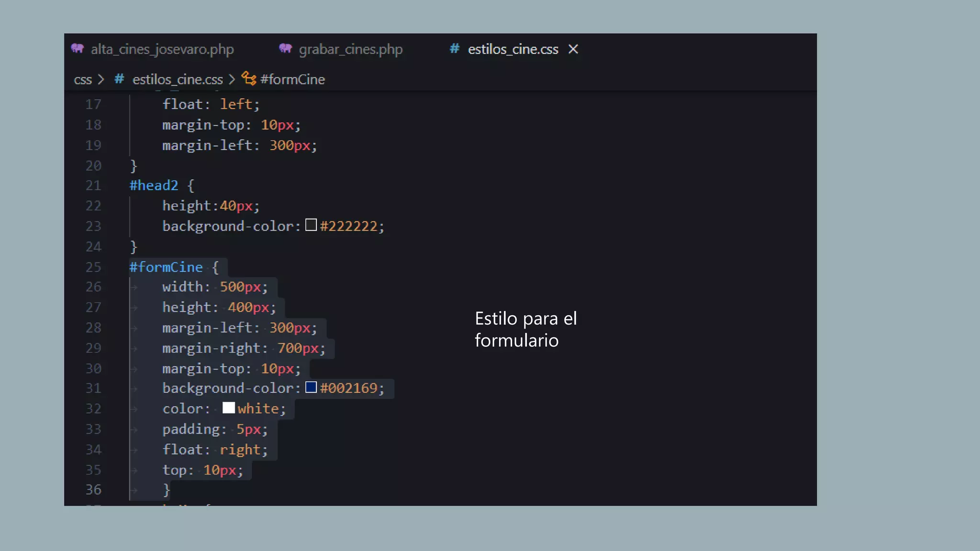Click the #formCine symbol icon in breadcrumb

pyautogui.click(x=248, y=78)
